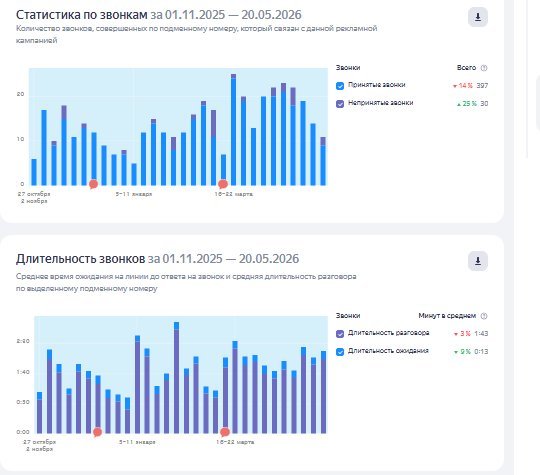Toggle the Длительность разговора checkbox
Image resolution: width=540 pixels, height=475 pixels.
click(340, 334)
